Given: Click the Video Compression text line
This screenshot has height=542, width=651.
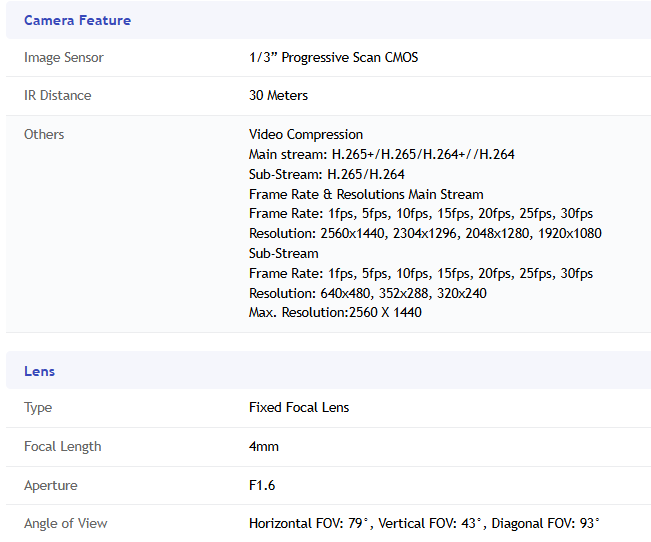Looking at the screenshot, I should (306, 134).
